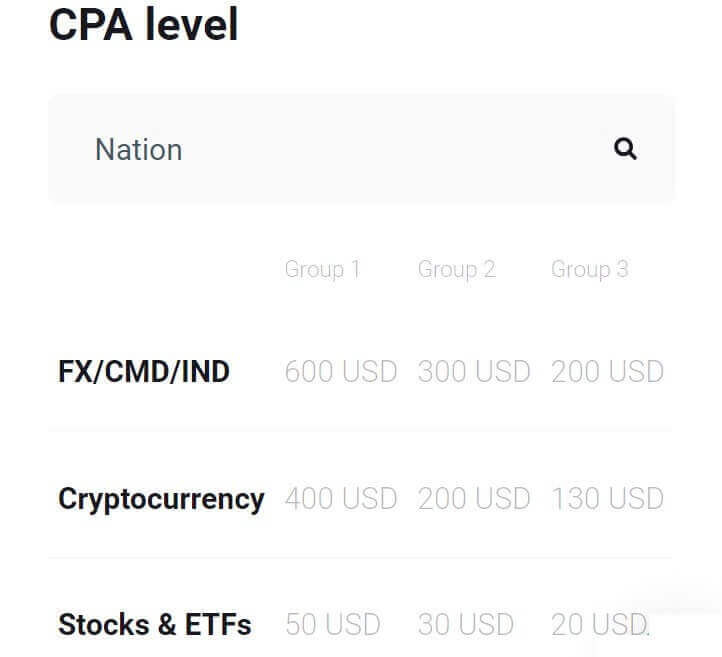722x657 pixels.
Task: Select the 600 USD value for FX/CMD/IND
Action: pos(341,372)
